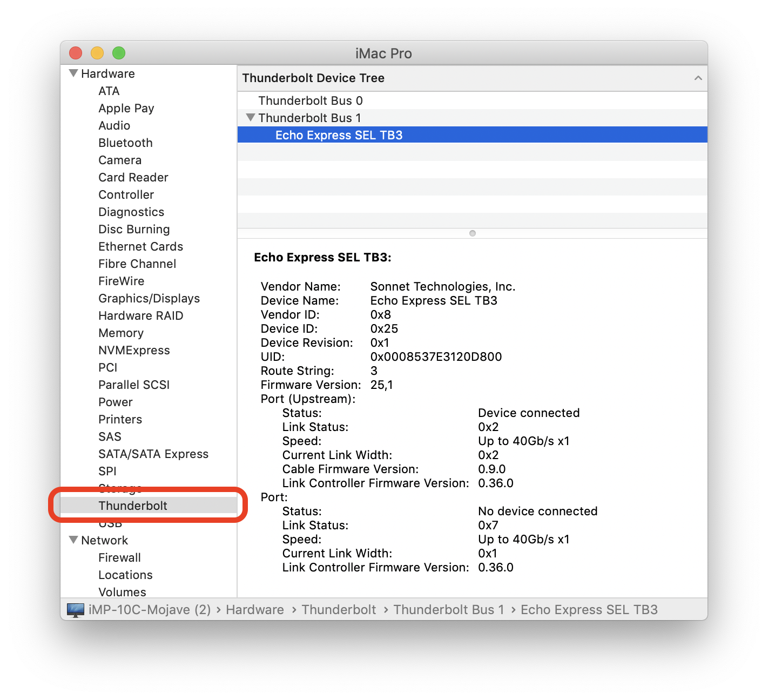768x700 pixels.
Task: Click the No device connected status text
Action: pyautogui.click(x=538, y=511)
